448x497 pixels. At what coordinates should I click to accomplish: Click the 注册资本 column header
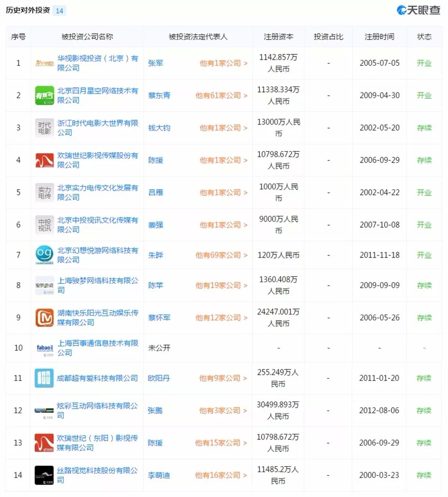coord(278,37)
